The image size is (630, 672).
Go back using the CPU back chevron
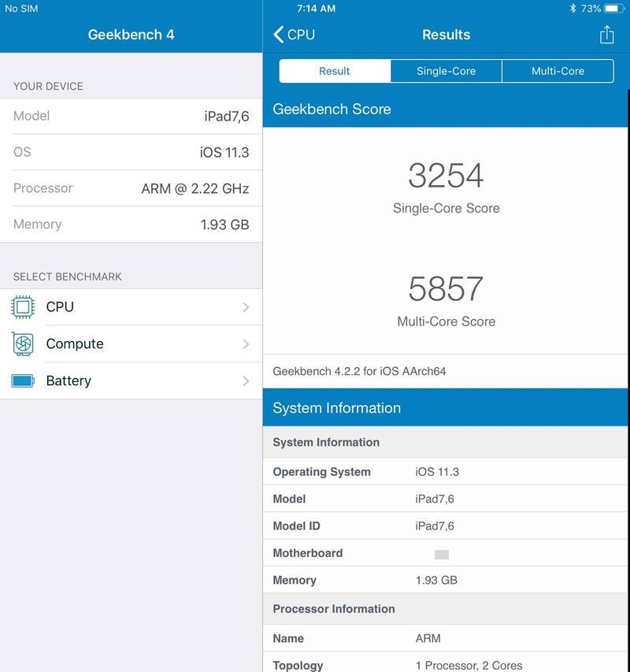tap(279, 35)
